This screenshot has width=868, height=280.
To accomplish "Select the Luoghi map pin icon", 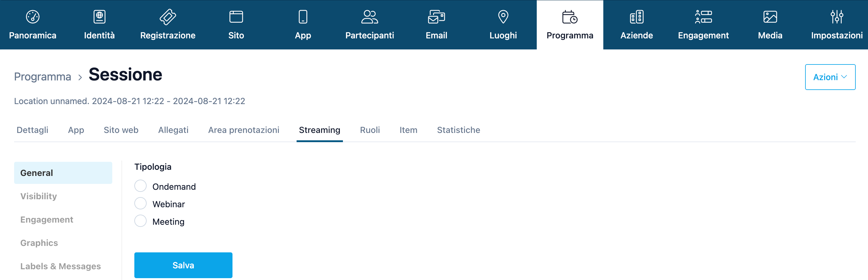I will [503, 17].
